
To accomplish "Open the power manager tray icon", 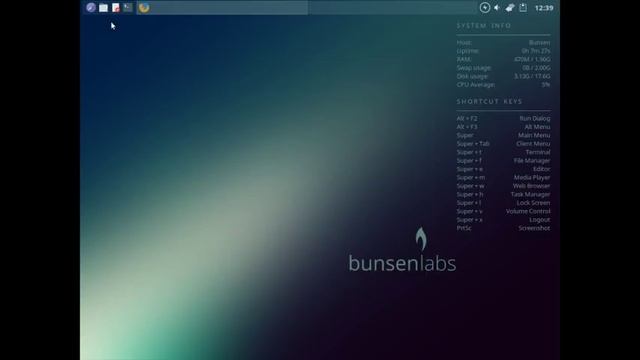I will point(484,8).
